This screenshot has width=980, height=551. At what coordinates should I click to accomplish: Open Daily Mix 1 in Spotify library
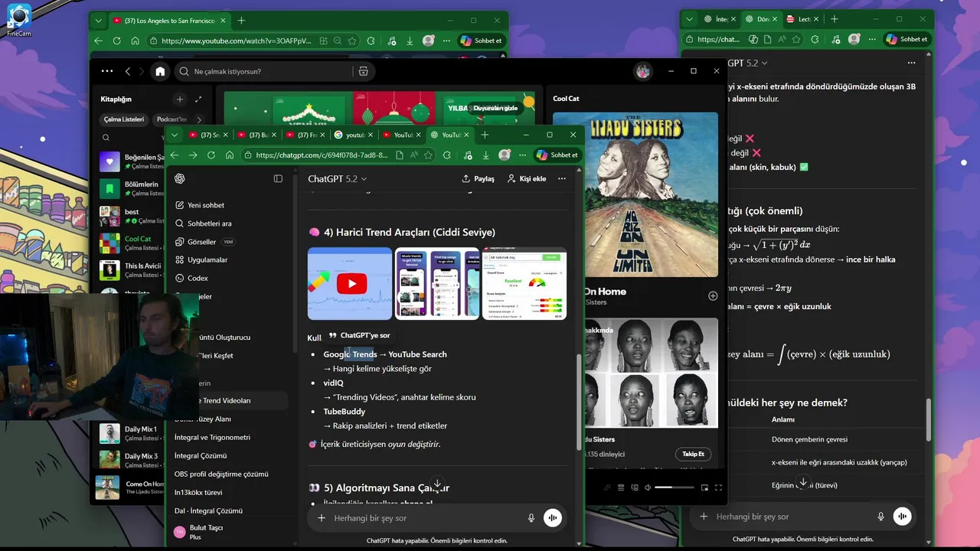[x=132, y=433]
